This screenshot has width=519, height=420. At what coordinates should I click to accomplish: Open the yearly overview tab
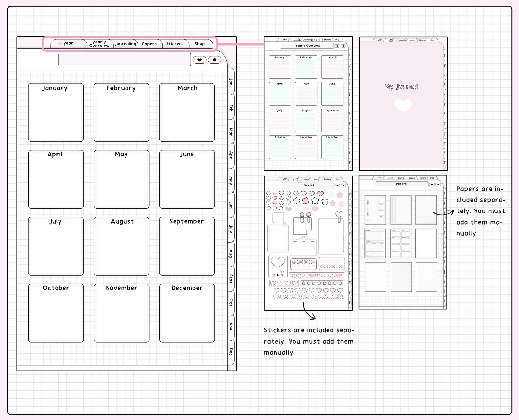(99, 44)
